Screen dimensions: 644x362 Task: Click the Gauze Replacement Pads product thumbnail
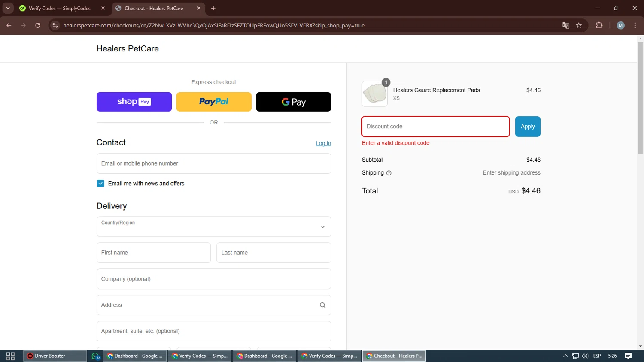(375, 94)
